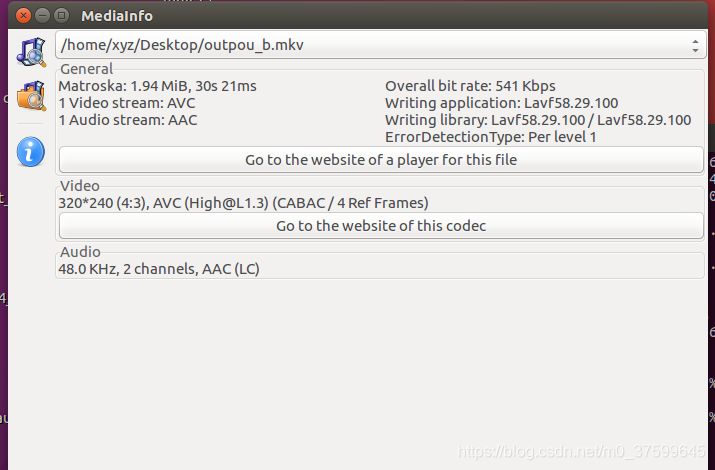The height and width of the screenshot is (470, 715).
Task: Show the About info icon
Action: coord(31,151)
